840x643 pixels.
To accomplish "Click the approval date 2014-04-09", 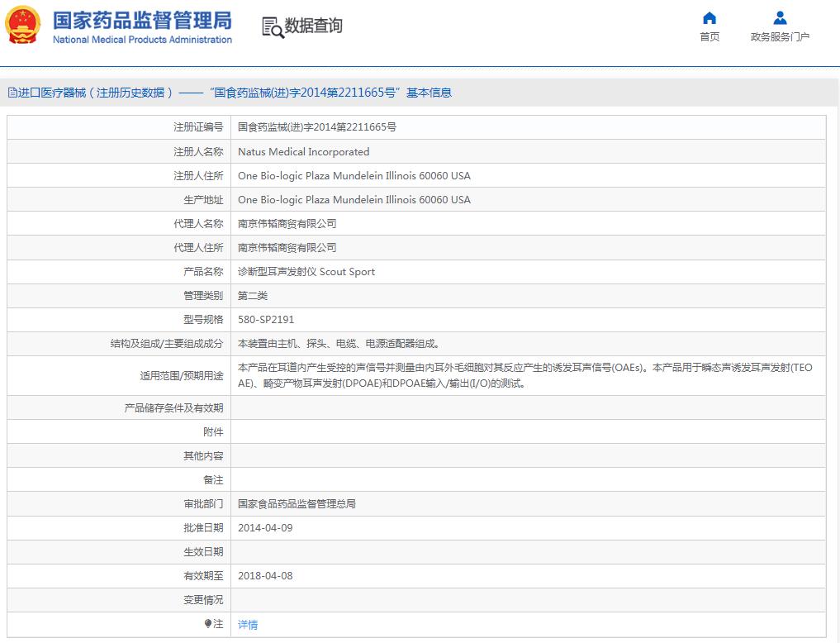I will 265,528.
